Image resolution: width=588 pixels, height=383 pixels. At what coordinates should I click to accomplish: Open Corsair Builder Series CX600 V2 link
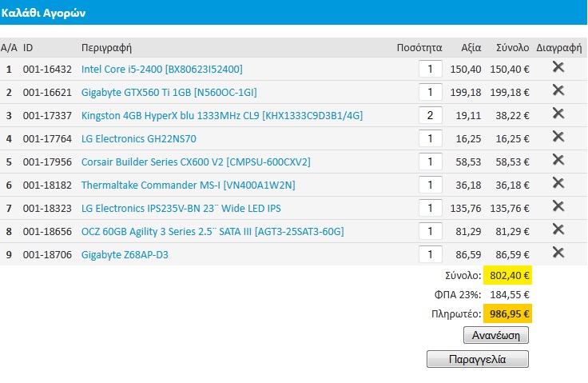[196, 162]
